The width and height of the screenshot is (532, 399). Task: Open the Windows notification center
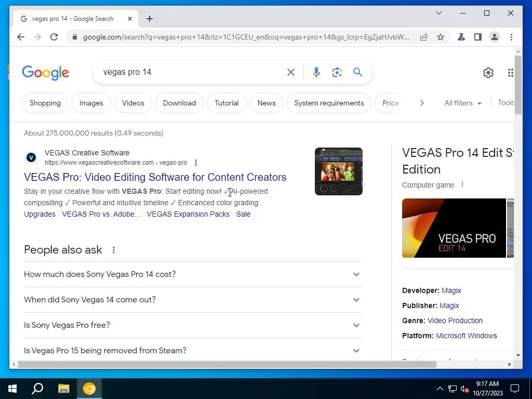[x=515, y=389]
